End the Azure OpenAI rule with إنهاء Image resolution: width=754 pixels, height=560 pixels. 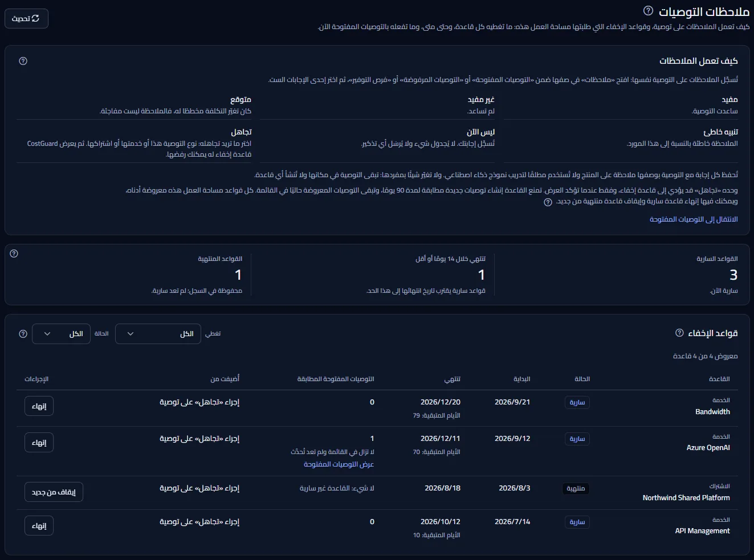pos(39,443)
